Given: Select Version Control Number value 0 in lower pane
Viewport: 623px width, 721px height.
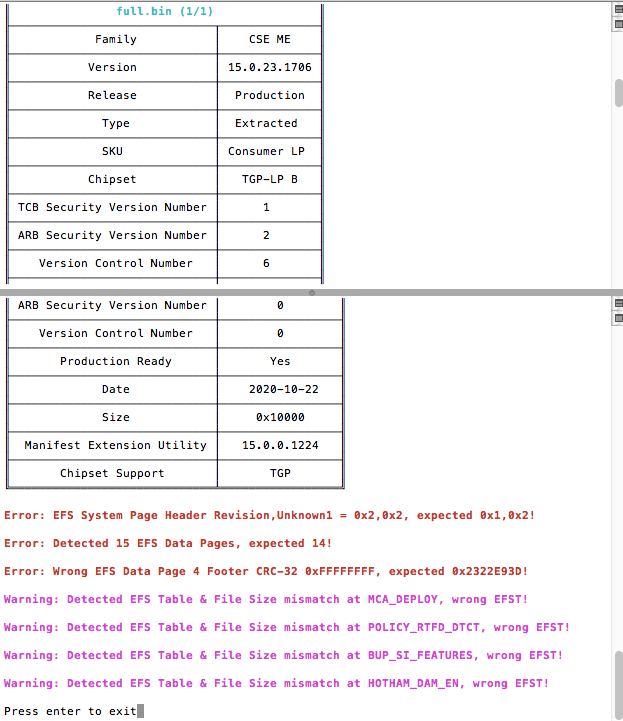Looking at the screenshot, I should pyautogui.click(x=280, y=333).
